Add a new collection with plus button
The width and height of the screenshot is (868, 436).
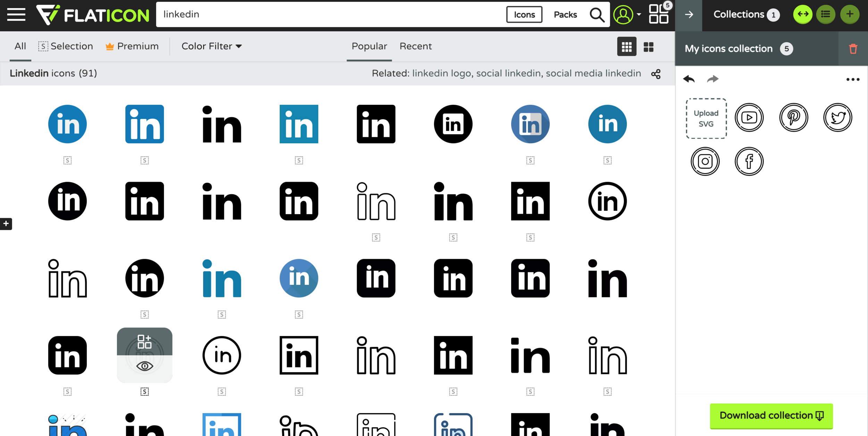(850, 14)
